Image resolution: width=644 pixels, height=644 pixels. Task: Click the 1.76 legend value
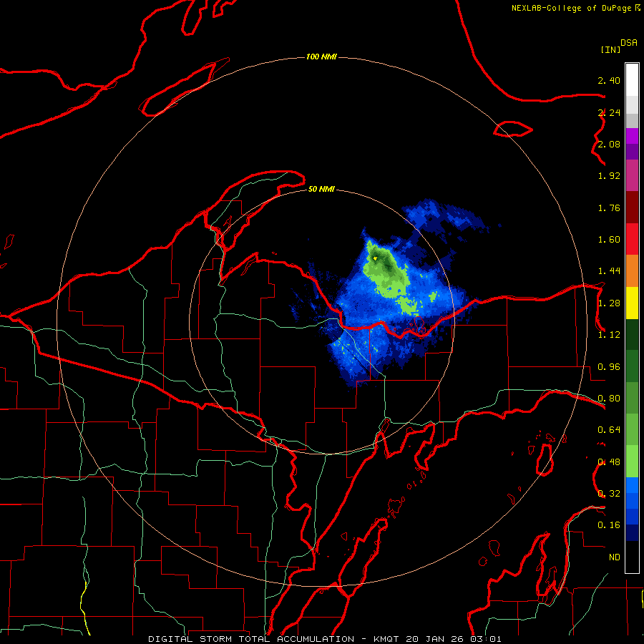click(609, 208)
